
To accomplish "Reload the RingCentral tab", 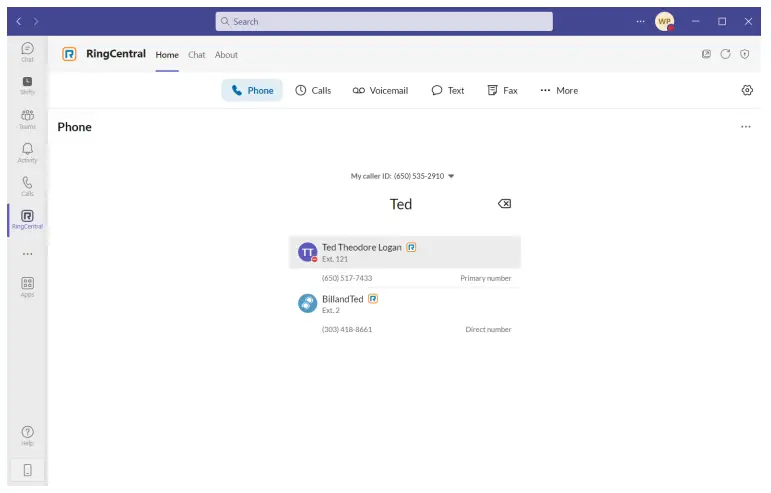I will [725, 54].
